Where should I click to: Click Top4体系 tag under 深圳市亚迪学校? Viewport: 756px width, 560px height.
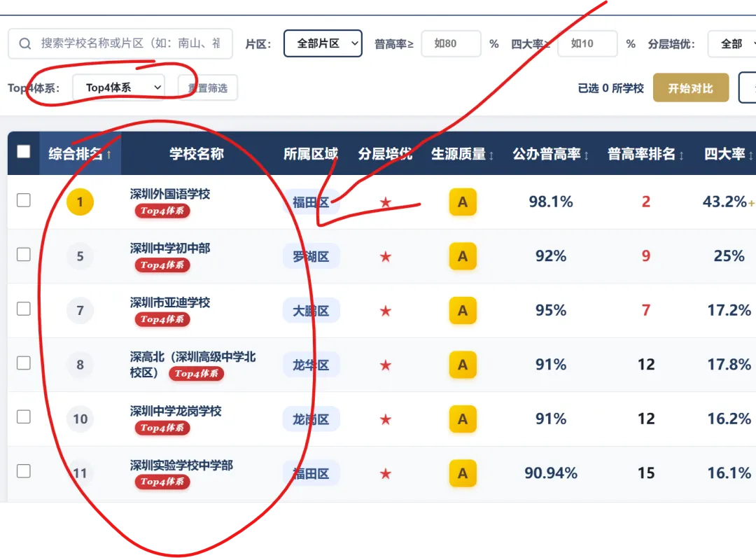[x=162, y=319]
